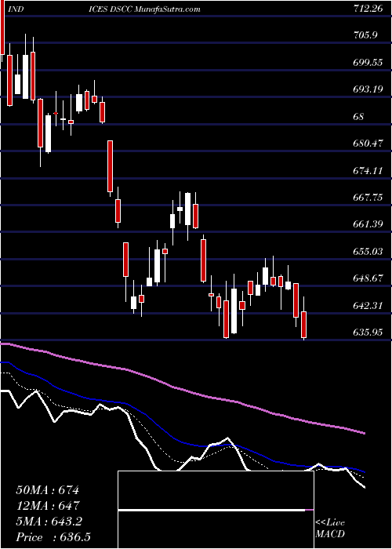Click the 5MA : 643.2 readout
This screenshot has height=549, width=392.
click(x=49, y=522)
